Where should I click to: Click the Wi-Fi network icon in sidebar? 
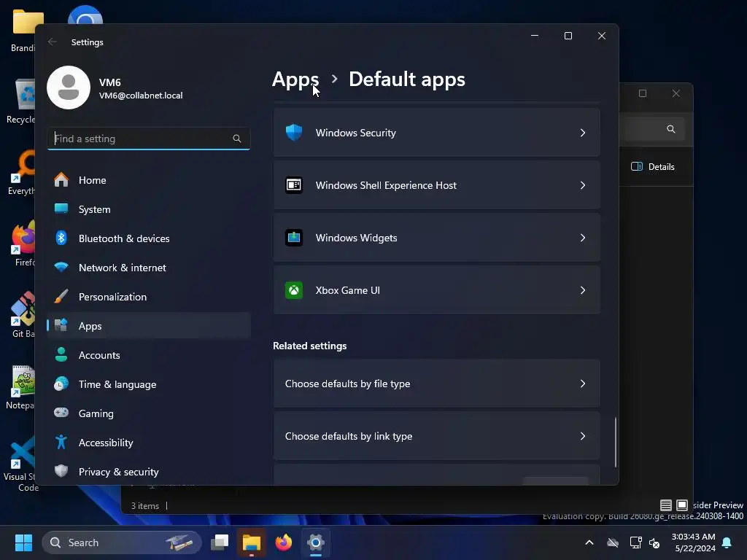click(x=61, y=267)
